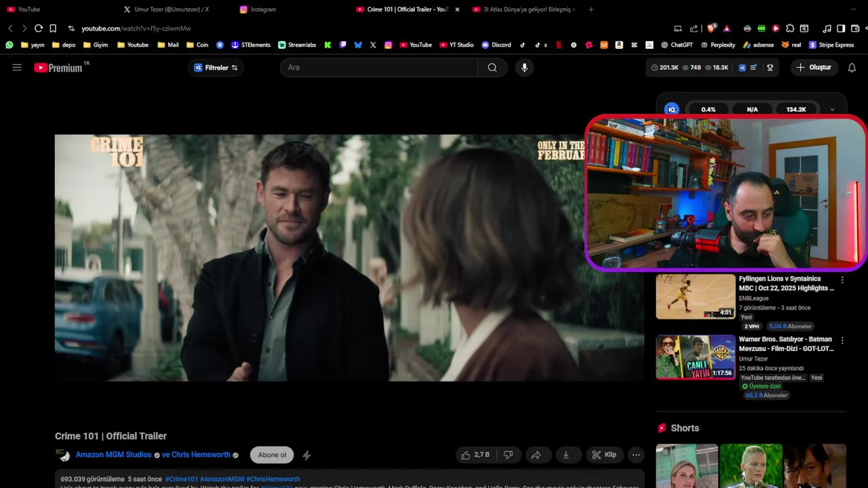This screenshot has height=488, width=868.
Task: Open the ChatGPT bookmark
Action: click(x=677, y=45)
